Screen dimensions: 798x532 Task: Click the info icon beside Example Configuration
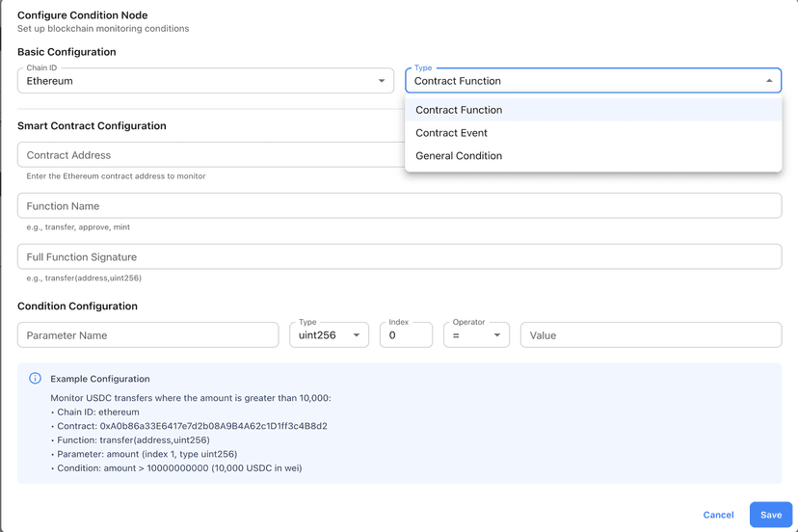(x=36, y=379)
